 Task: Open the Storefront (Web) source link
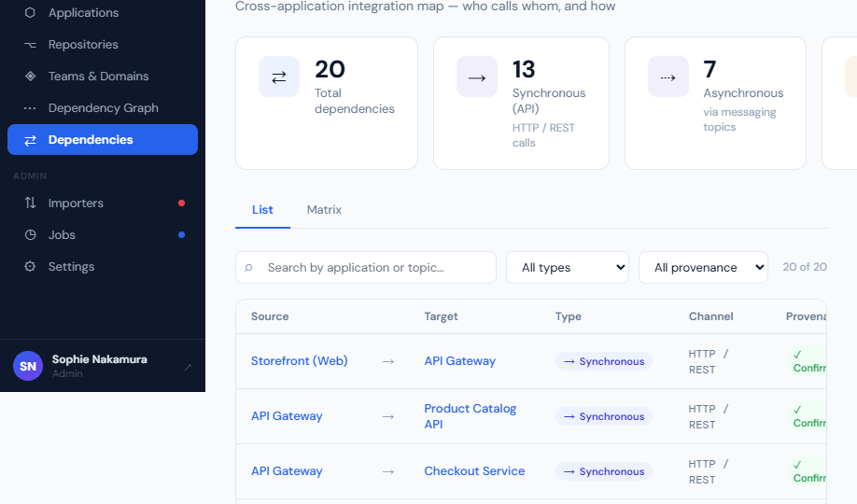point(300,361)
